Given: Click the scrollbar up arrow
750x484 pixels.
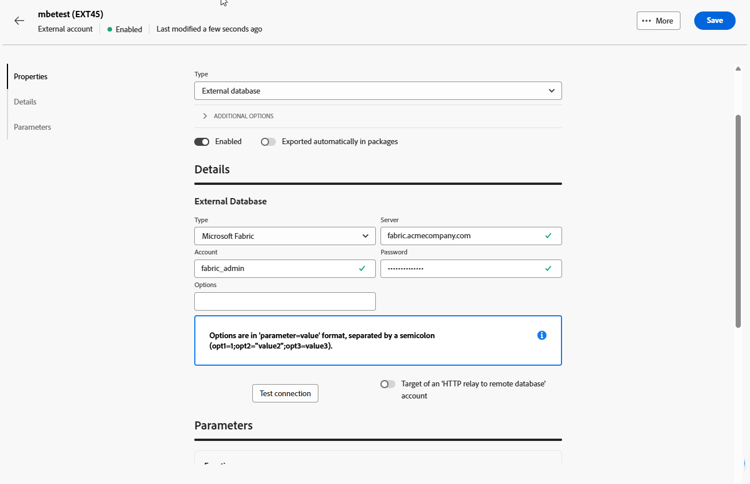Looking at the screenshot, I should click(x=738, y=69).
